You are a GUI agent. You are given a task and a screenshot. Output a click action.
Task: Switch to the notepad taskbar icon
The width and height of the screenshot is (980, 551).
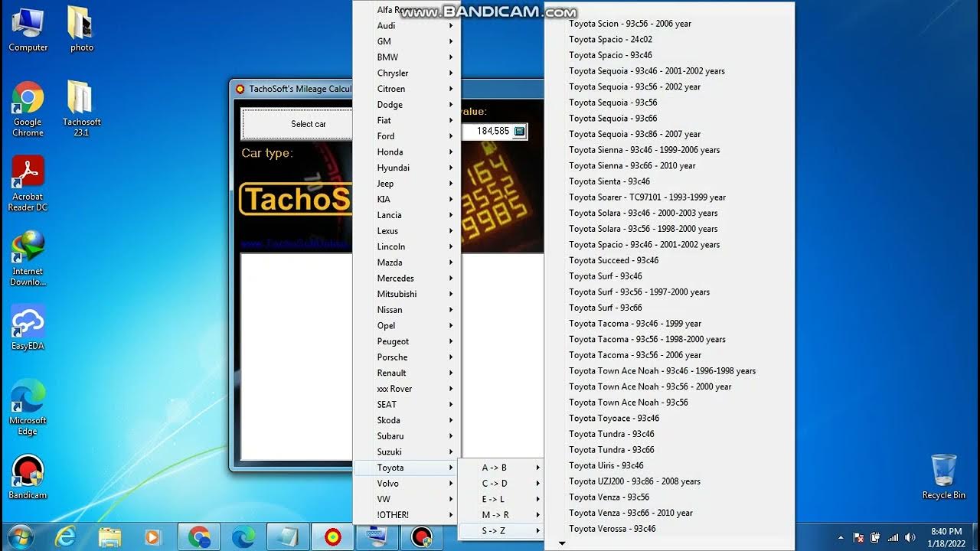tap(288, 537)
